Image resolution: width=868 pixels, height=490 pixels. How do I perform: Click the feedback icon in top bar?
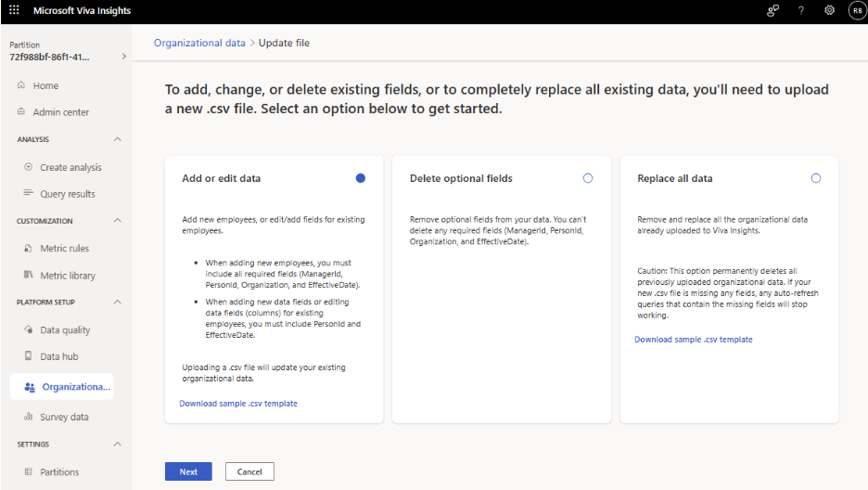[x=772, y=10]
